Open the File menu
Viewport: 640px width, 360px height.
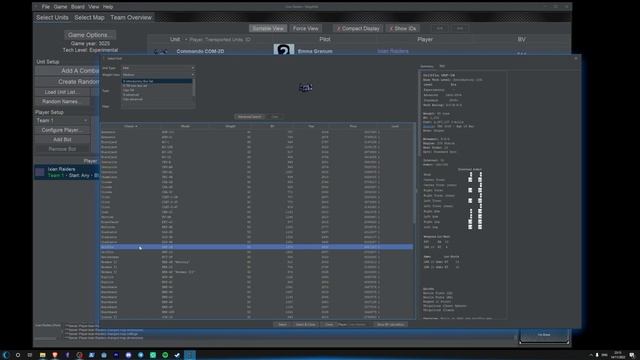pos(46,7)
